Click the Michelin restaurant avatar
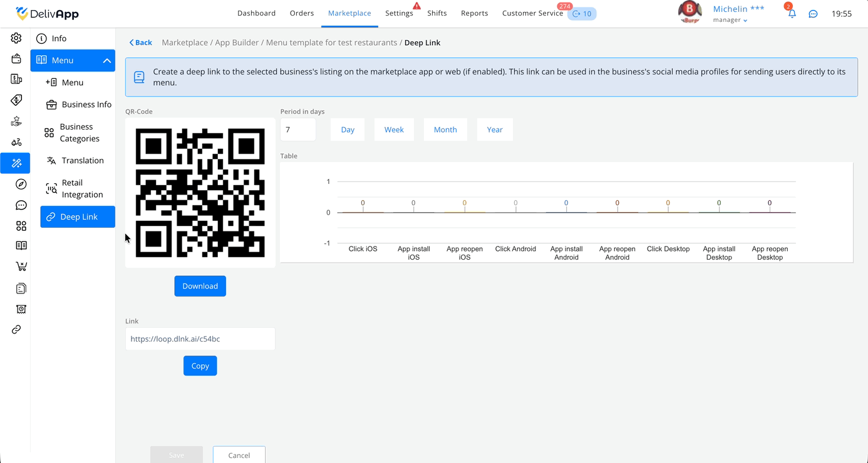The image size is (868, 463). [690, 12]
